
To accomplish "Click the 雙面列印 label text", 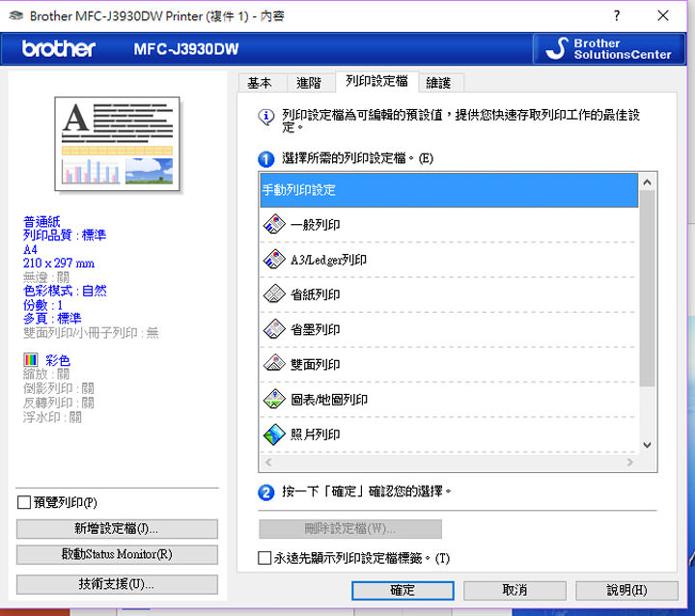I will pos(315,365).
